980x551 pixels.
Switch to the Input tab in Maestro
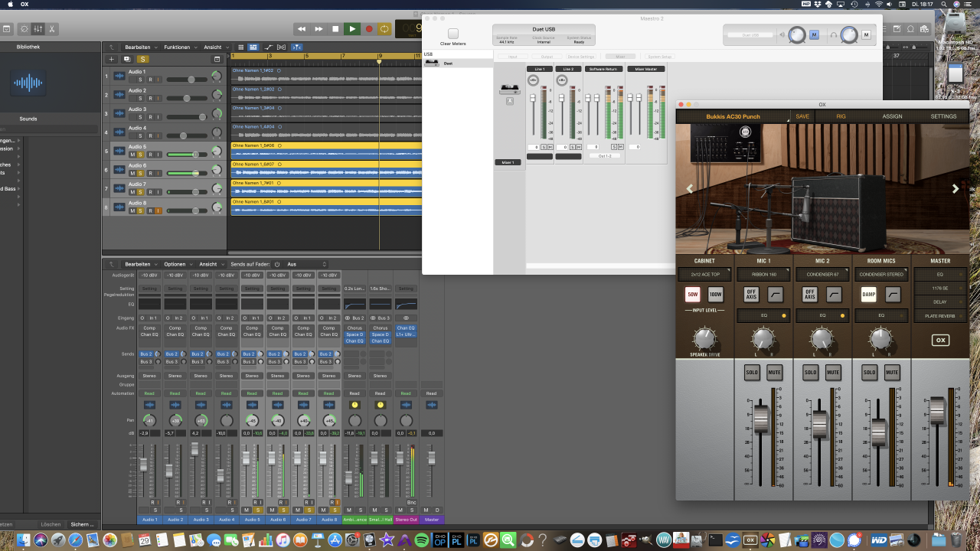512,57
